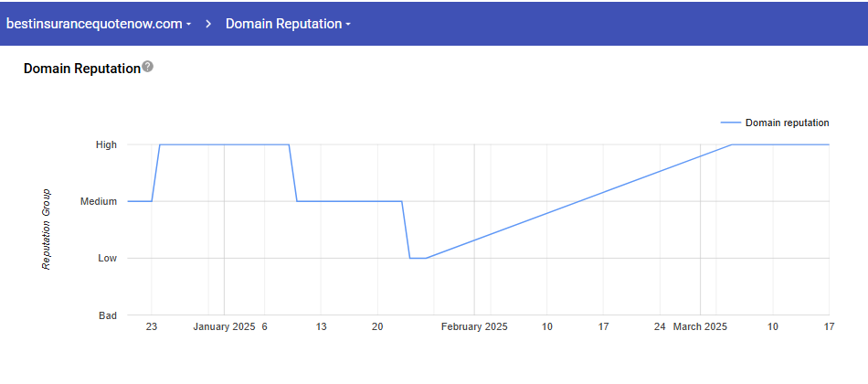Click the Reputation Group axis title
The image size is (868, 384).
pos(46,229)
